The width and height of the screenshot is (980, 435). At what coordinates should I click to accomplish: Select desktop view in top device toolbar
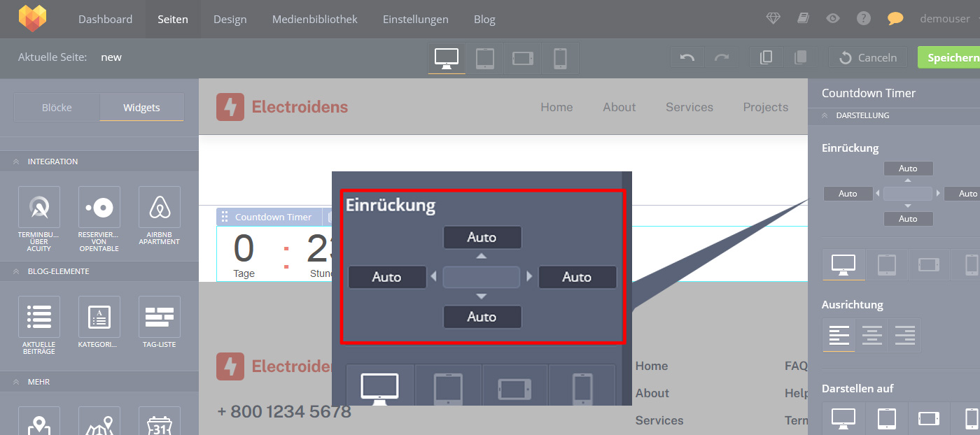(447, 58)
